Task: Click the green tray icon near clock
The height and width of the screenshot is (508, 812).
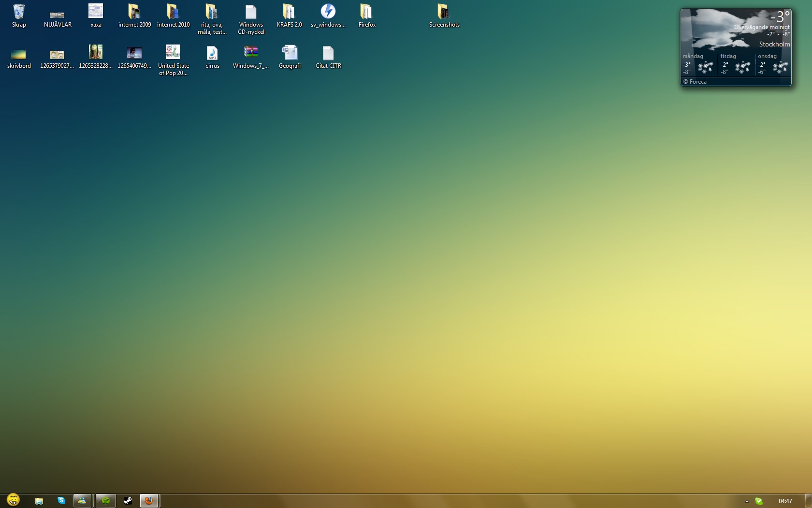Action: pyautogui.click(x=759, y=501)
